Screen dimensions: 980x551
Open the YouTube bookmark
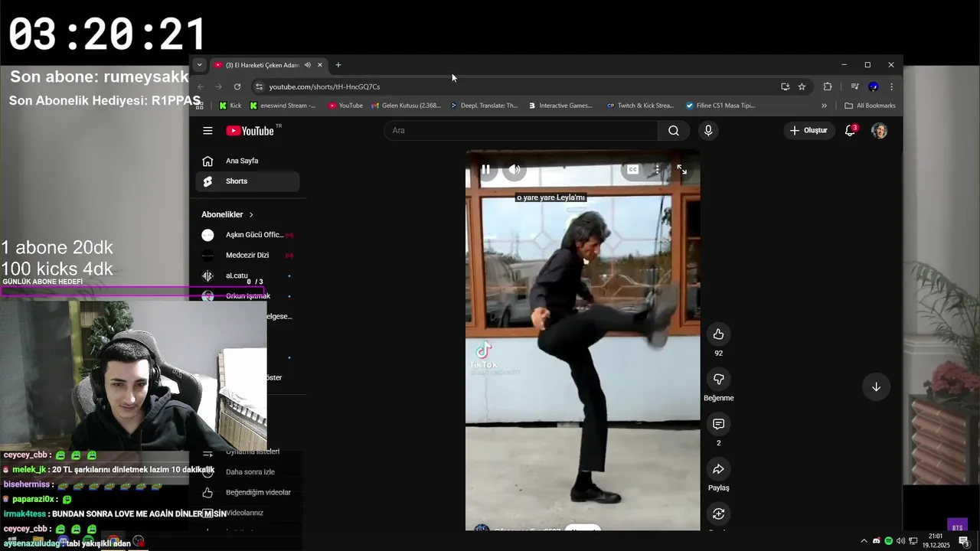pos(345,106)
